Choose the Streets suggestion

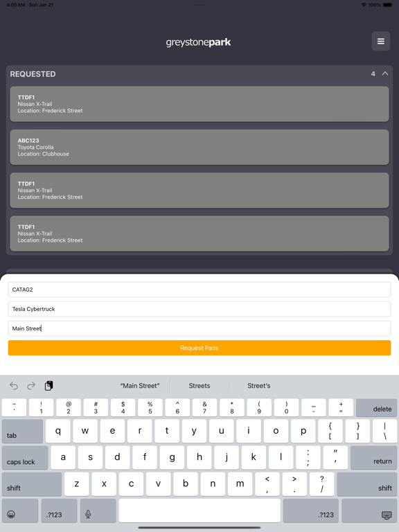199,386
